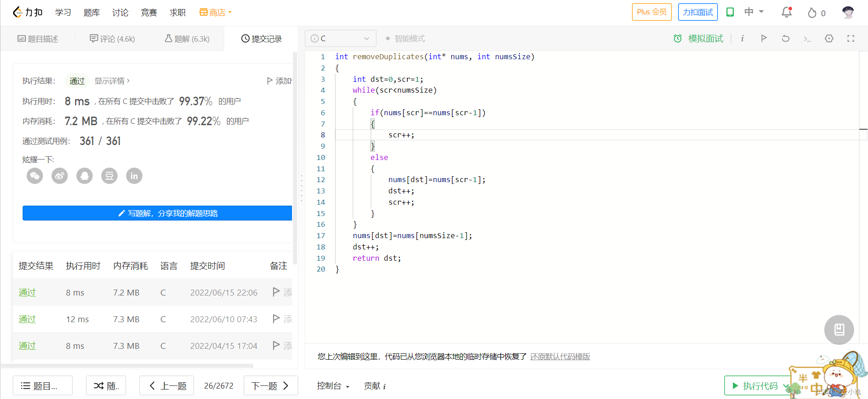Open contribution info icon near 贡献
Image resolution: width=868 pixels, height=399 pixels.
tap(384, 386)
